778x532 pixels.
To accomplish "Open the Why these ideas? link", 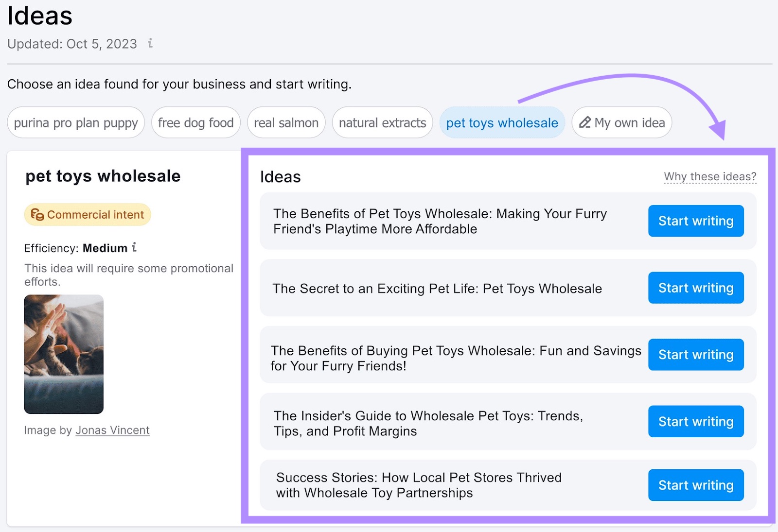I will pos(710,176).
